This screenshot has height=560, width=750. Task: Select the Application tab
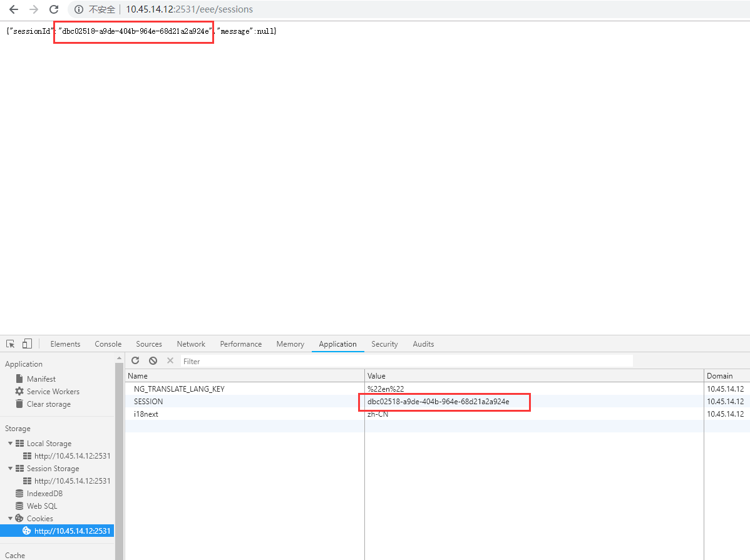coord(337,344)
